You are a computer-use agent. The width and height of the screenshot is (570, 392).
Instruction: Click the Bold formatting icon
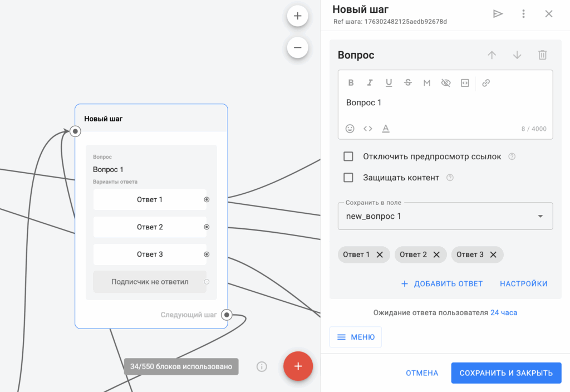[351, 83]
